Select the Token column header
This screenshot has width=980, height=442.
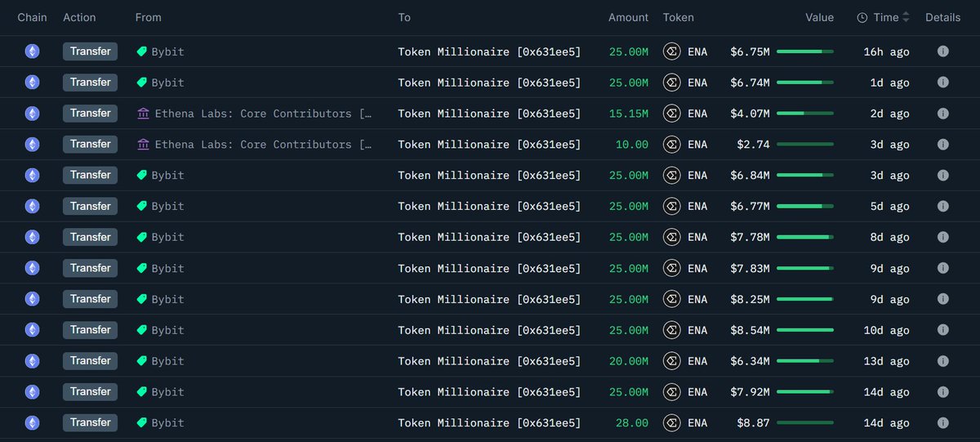coord(679,17)
